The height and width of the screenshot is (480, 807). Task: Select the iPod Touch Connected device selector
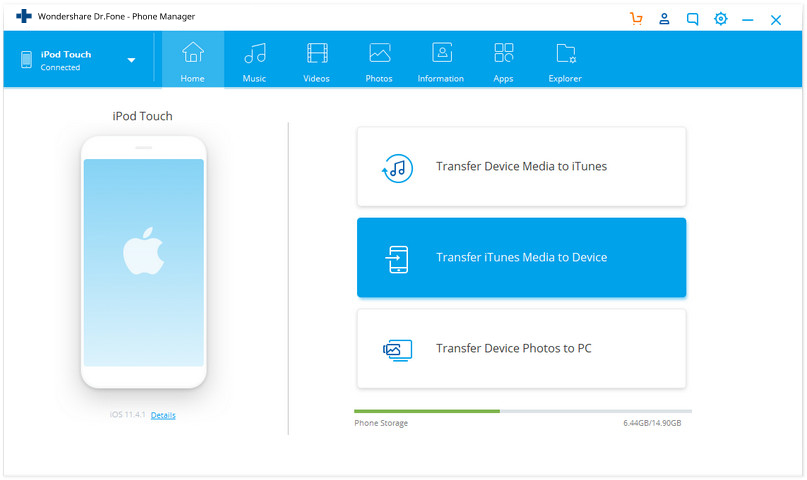click(x=78, y=60)
